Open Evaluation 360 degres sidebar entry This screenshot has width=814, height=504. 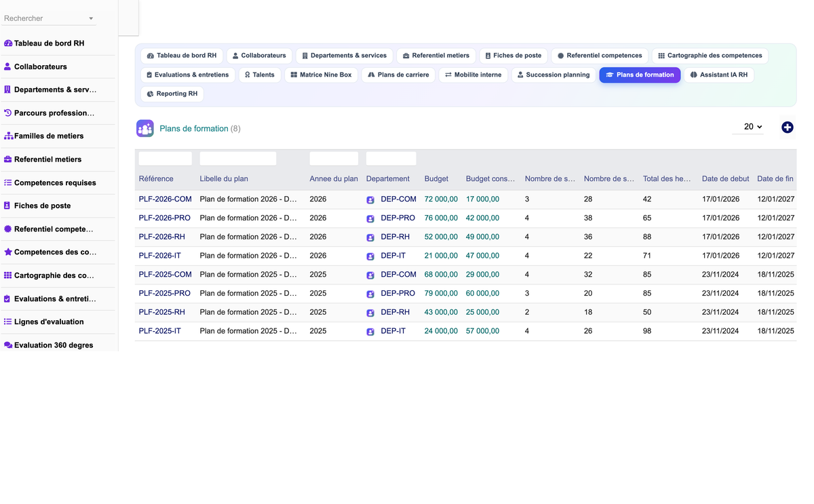pyautogui.click(x=58, y=345)
